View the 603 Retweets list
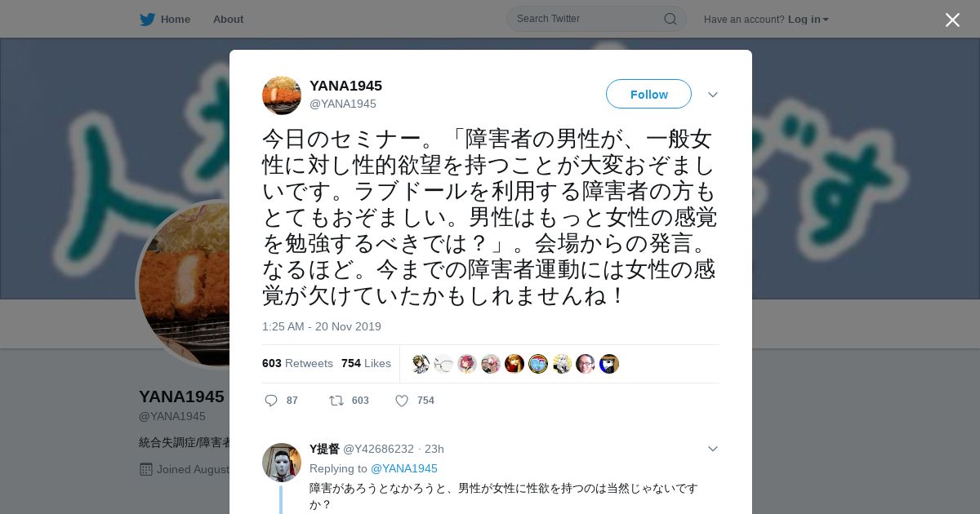Image resolution: width=980 pixels, height=514 pixels. (x=297, y=363)
